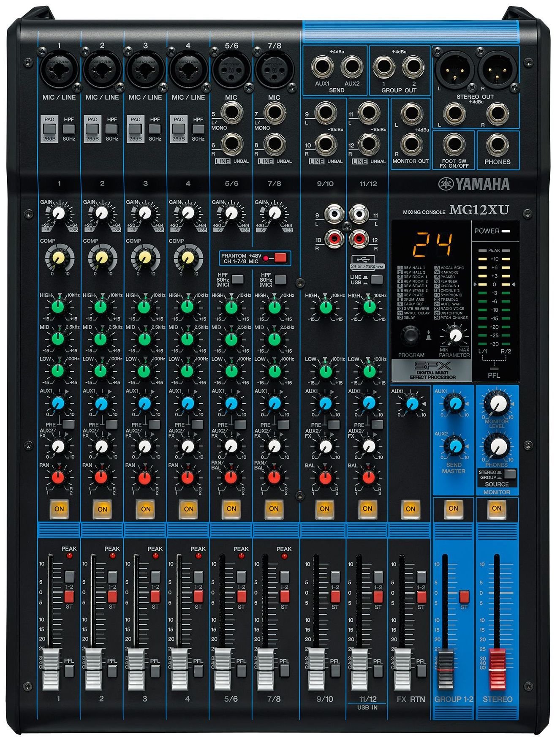Toggle the LINE/USB input selector switch

(x=376, y=279)
